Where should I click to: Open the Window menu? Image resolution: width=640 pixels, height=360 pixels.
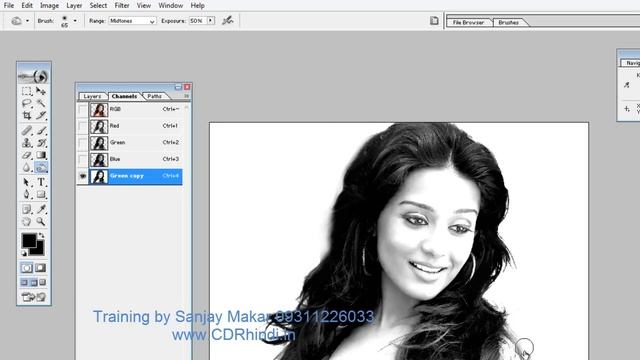[171, 5]
